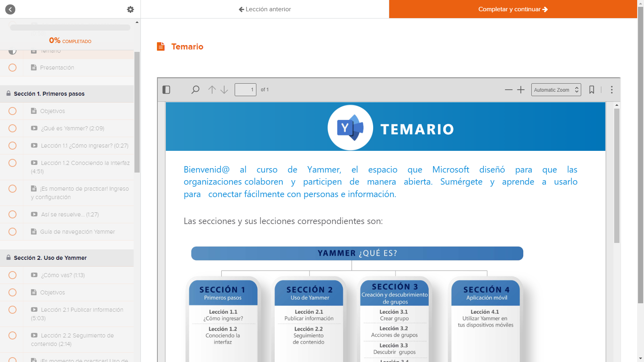Open Lección 1.1 ¿Cómo ingresar? lesson
The height and width of the screenshot is (362, 644).
pos(67,146)
